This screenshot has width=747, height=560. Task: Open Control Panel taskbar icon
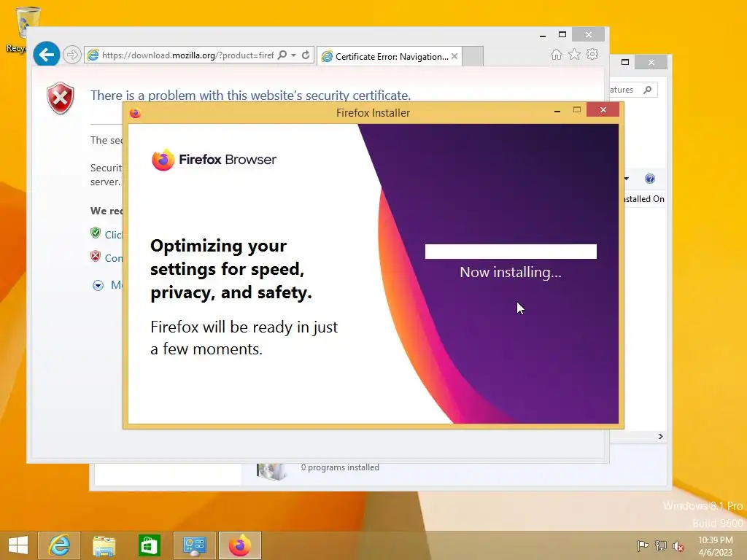click(194, 545)
